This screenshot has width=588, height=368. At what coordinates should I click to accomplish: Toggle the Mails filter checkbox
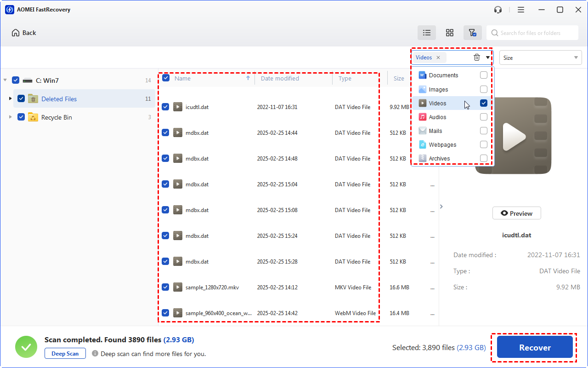tap(484, 131)
